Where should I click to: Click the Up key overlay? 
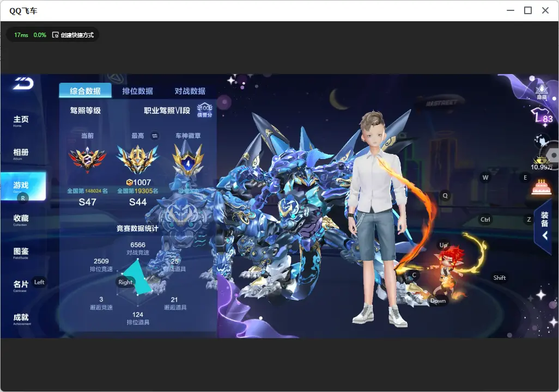click(443, 245)
